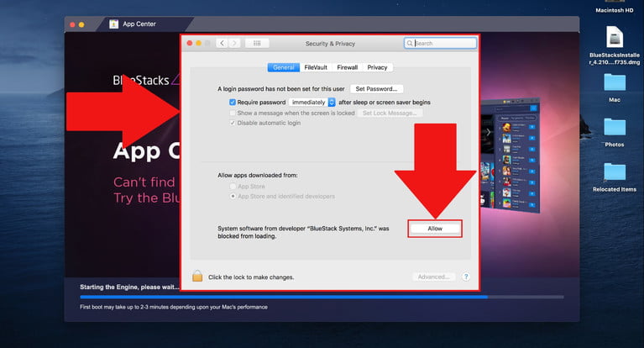
Task: Select the Mac folder on desktop
Action: 615,82
